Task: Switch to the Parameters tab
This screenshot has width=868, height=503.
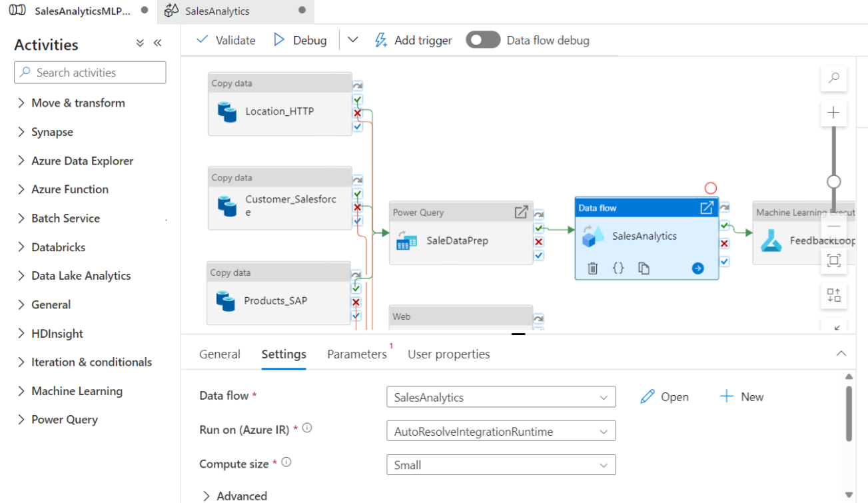Action: click(x=357, y=354)
